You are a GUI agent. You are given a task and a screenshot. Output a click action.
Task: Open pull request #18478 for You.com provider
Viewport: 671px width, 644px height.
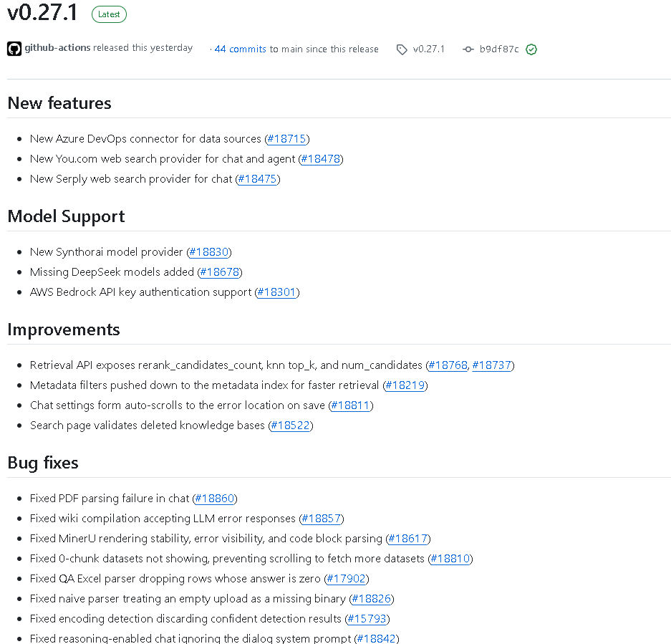click(321, 159)
